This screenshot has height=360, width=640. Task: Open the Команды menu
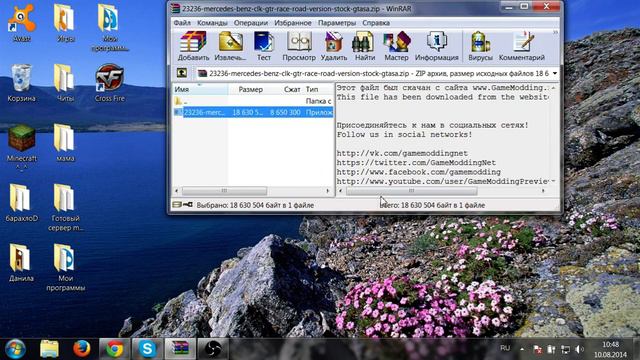(x=212, y=23)
